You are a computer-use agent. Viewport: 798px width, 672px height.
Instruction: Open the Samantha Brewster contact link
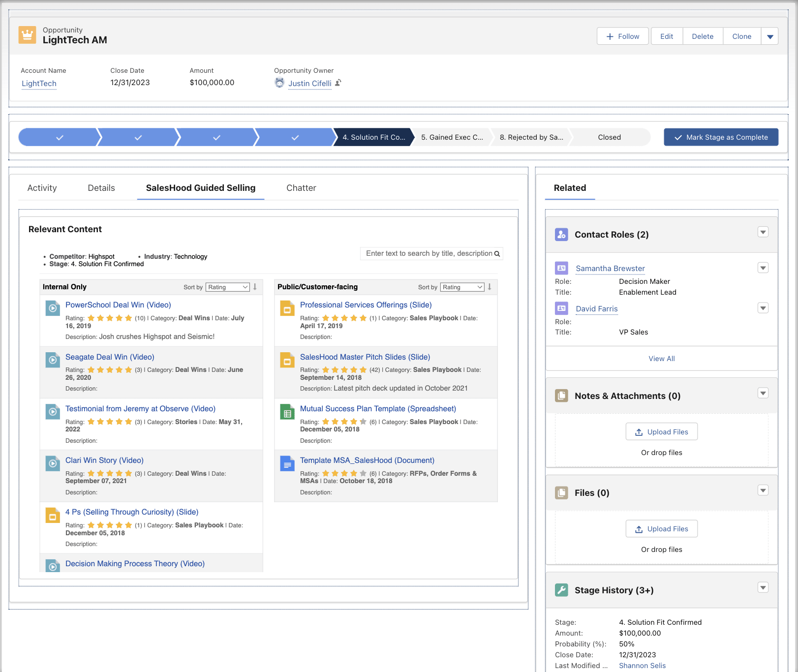(x=611, y=269)
